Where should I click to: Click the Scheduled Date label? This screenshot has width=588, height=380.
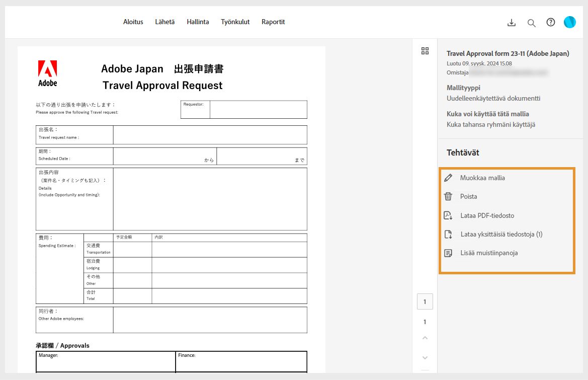click(54, 159)
